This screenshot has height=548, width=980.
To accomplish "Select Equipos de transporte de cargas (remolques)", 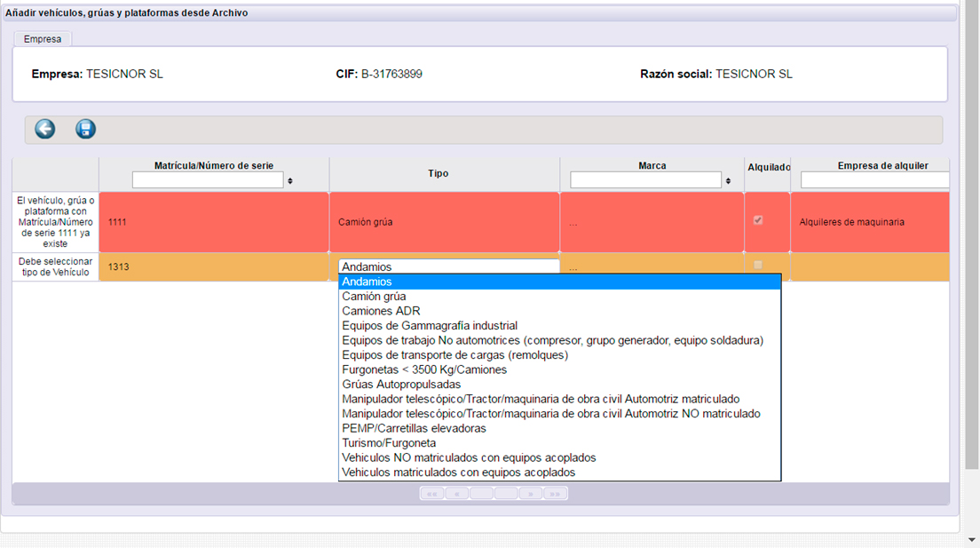I will click(x=559, y=355).
